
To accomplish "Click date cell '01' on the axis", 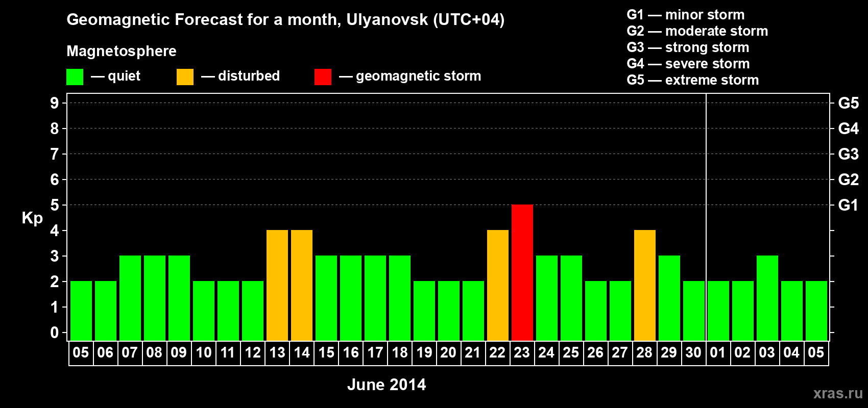I will click(x=718, y=353).
